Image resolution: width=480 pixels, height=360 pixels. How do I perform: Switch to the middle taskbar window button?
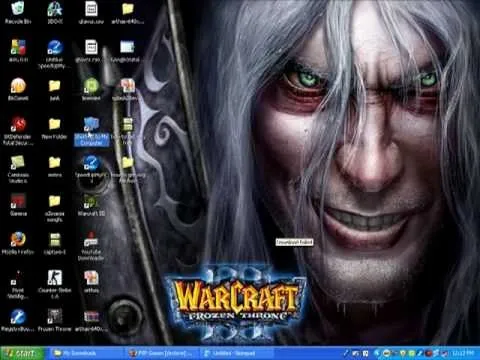click(x=162, y=353)
